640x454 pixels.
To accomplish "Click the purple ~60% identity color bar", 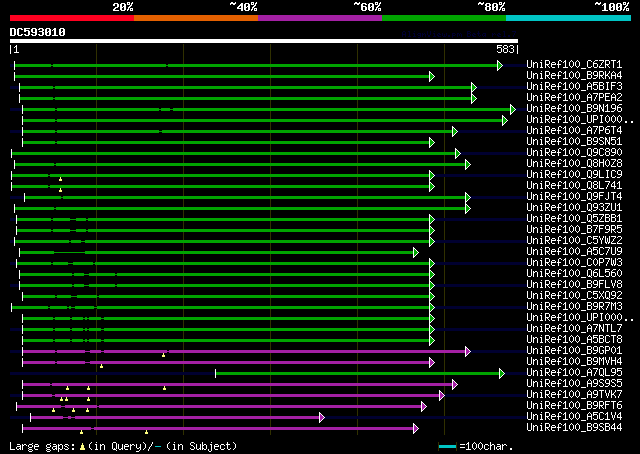I will (320, 18).
